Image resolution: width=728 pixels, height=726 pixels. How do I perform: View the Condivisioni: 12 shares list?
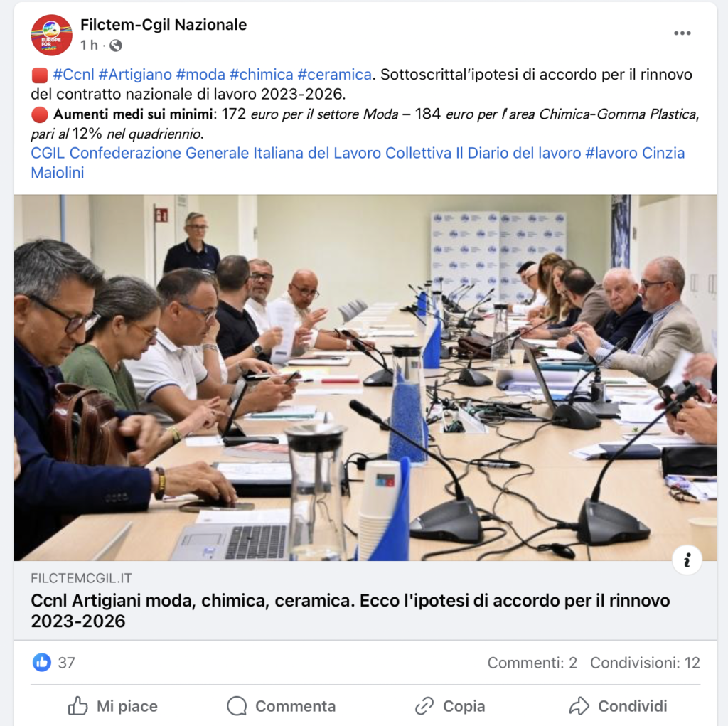645,663
